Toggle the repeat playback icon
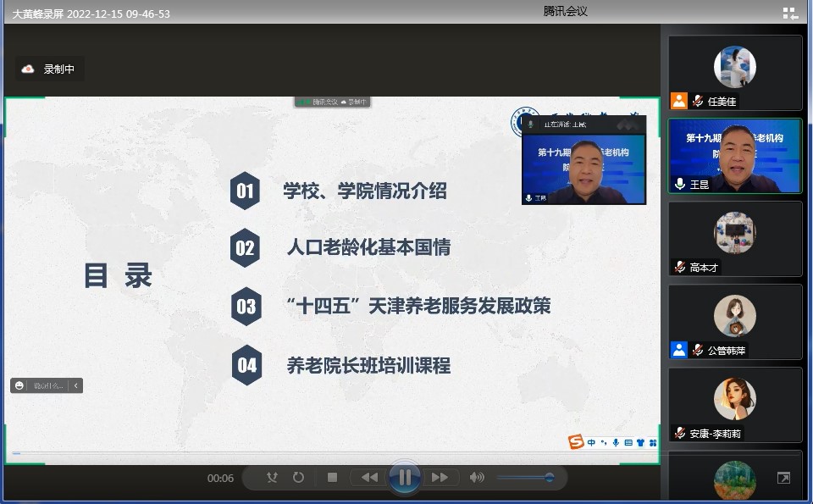 coord(298,478)
